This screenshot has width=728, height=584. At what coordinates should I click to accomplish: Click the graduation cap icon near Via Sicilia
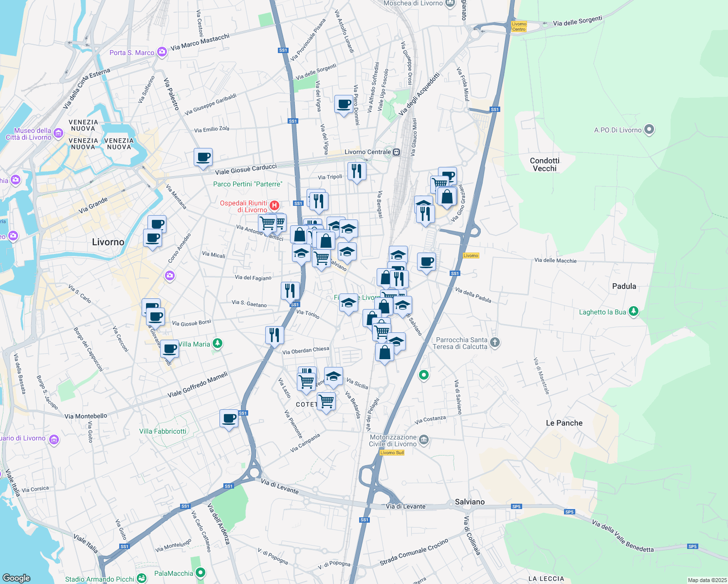tap(333, 376)
